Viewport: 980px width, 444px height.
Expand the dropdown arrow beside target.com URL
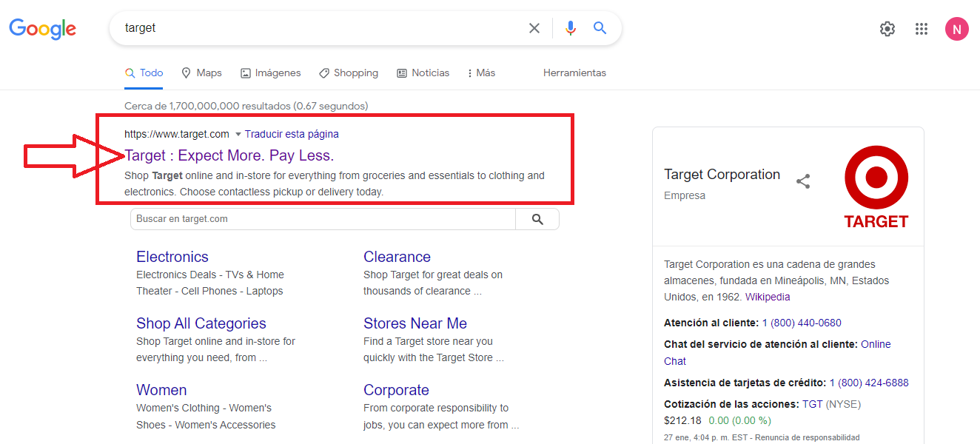[238, 135]
